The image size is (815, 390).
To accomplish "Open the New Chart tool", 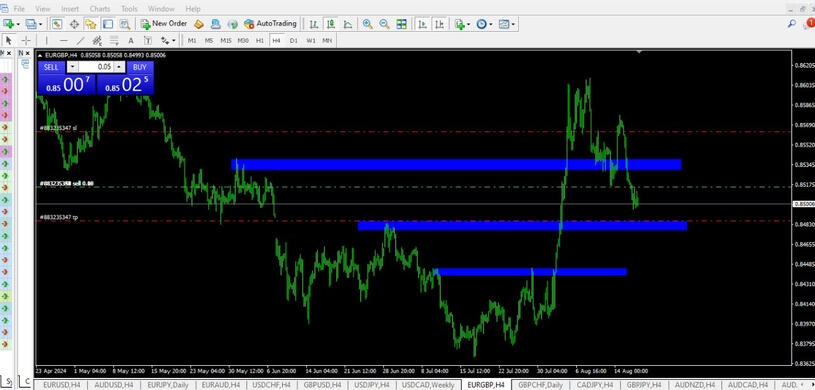I will click(x=8, y=24).
